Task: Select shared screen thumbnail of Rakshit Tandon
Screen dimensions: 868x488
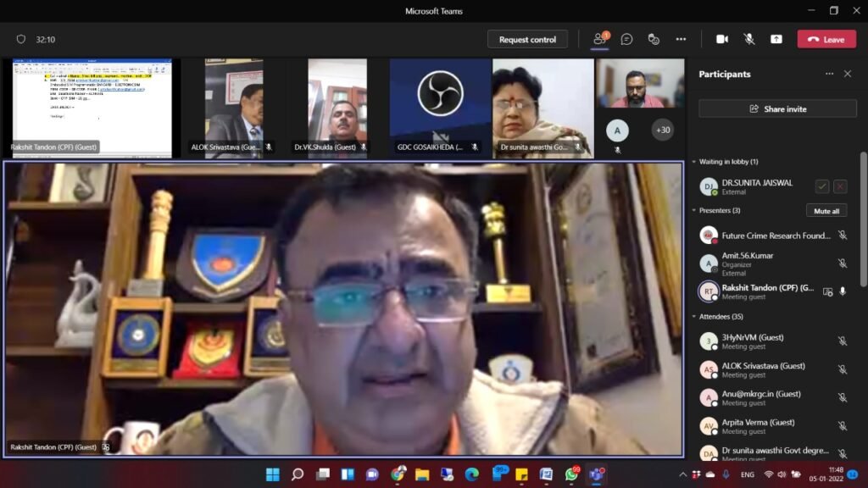Action: pyautogui.click(x=92, y=108)
